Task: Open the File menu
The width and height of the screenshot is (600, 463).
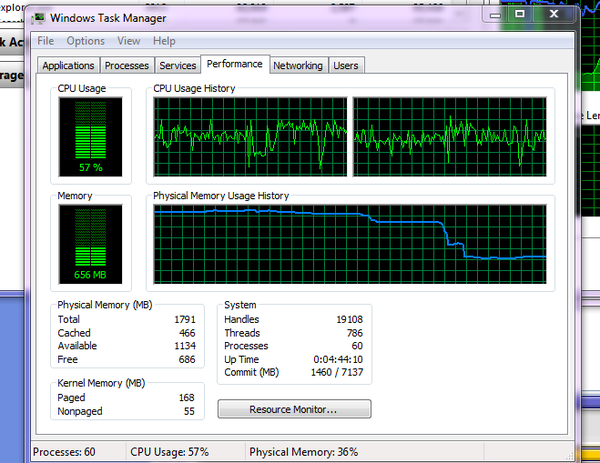Action: [45, 41]
